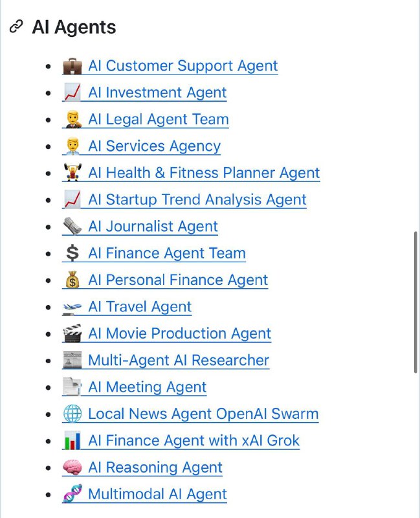Click the briefcase emoji before AI Customer Support Agent
This screenshot has width=420, height=518.
72,66
